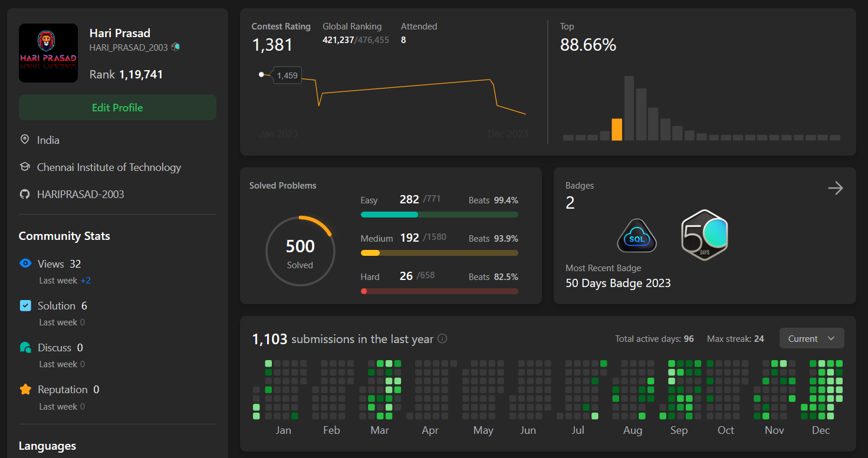Click the Hari Prasad profile avatar

[48, 53]
